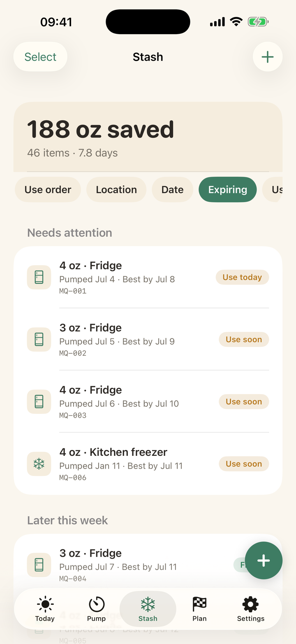
Task: Tap the Select button
Action: point(40,57)
